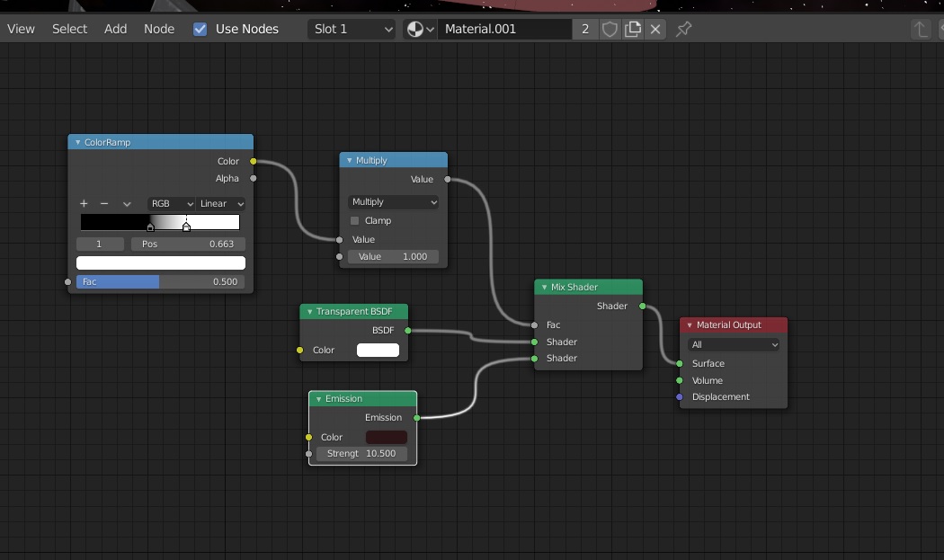The height and width of the screenshot is (560, 944).
Task: Open the ColorRamp tools chevron menu
Action: 127,203
